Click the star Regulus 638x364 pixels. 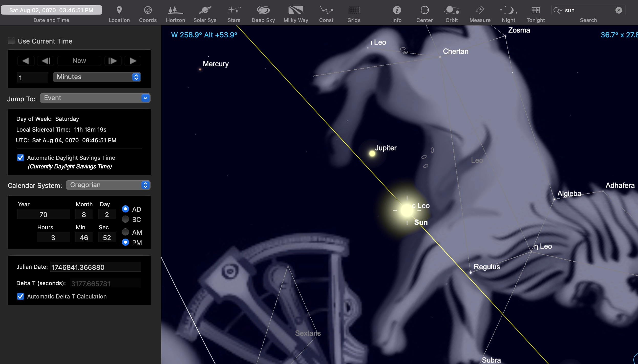(x=471, y=273)
